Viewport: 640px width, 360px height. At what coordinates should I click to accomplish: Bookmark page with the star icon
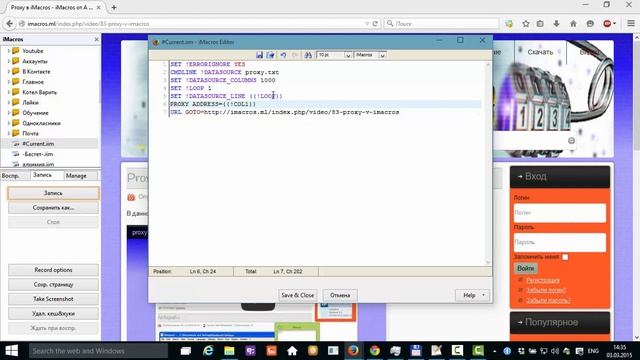[x=526, y=24]
